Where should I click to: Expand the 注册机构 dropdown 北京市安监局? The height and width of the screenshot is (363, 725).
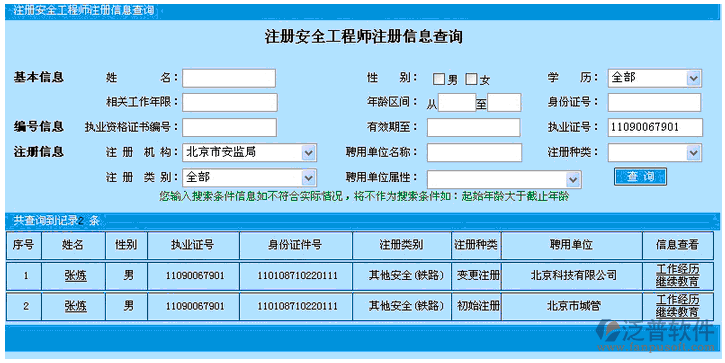pos(250,152)
